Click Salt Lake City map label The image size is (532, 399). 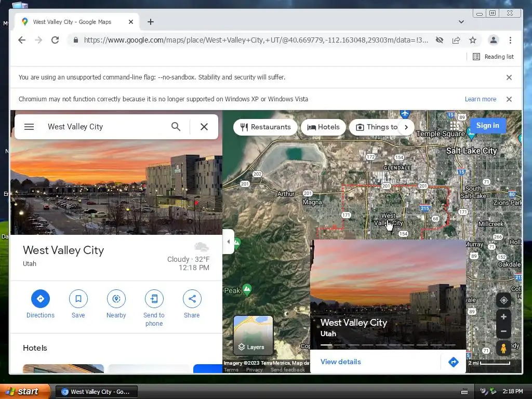[x=471, y=151]
